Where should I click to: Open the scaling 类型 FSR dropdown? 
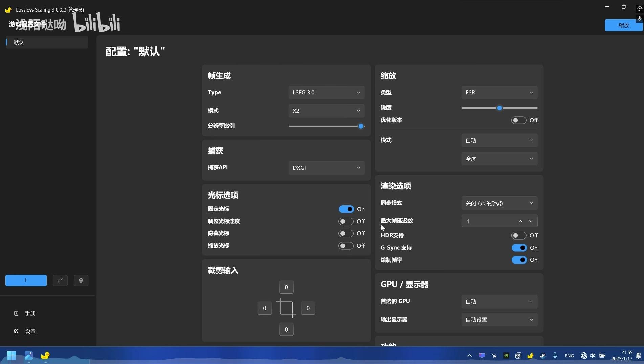(x=499, y=93)
